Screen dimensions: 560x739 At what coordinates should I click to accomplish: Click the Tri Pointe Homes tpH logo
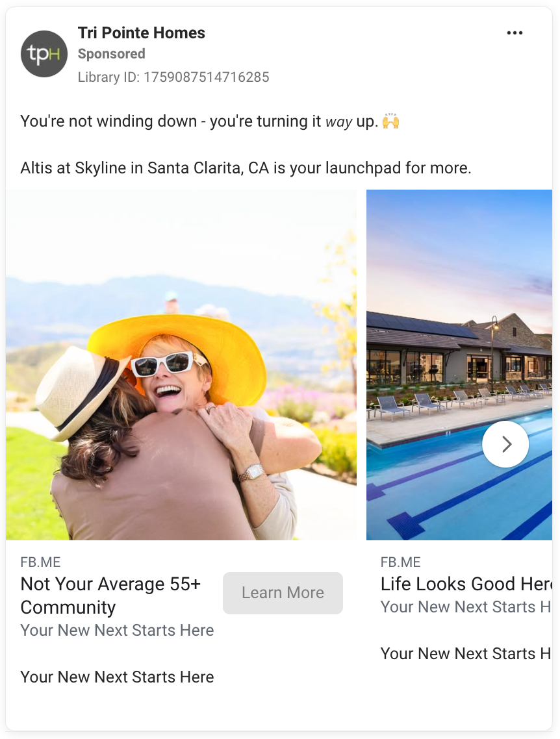click(44, 54)
